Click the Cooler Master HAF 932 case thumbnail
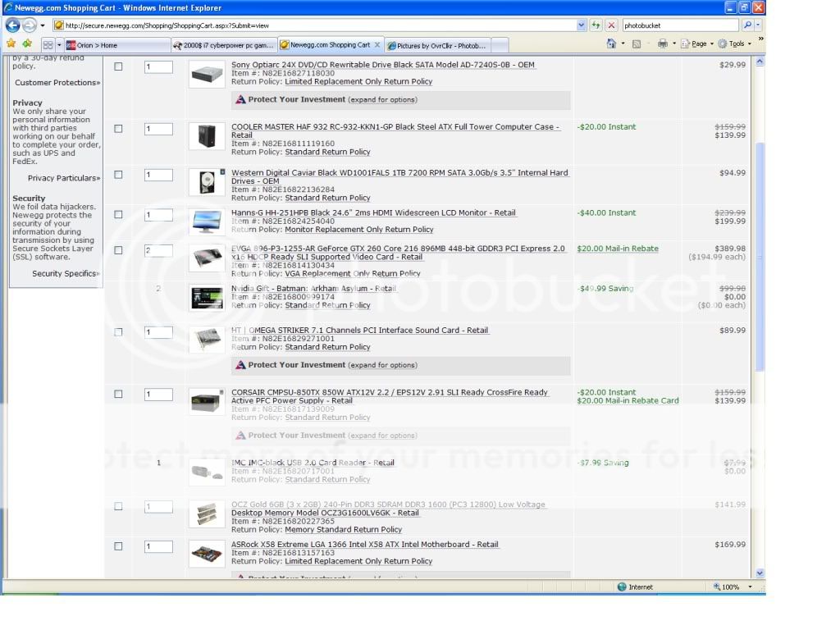The image size is (840, 630). point(207,136)
